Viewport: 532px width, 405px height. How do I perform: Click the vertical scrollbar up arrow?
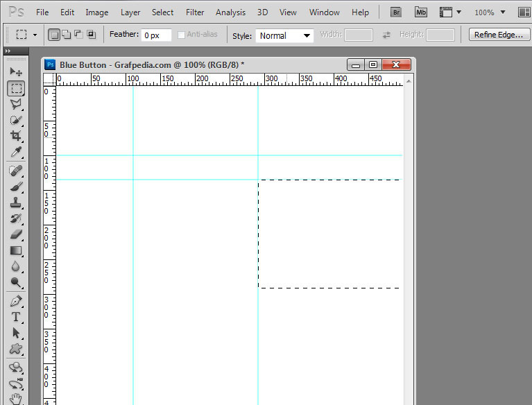409,81
